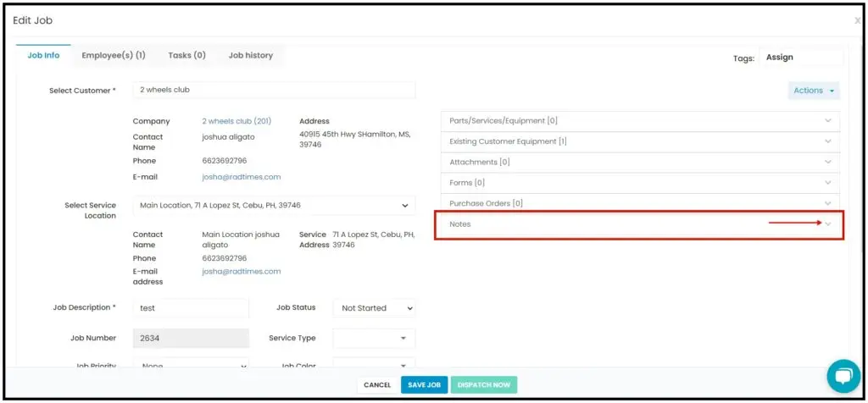This screenshot has width=868, height=403.
Task: Click the company email link josha@radtimes.com
Action: 242,177
